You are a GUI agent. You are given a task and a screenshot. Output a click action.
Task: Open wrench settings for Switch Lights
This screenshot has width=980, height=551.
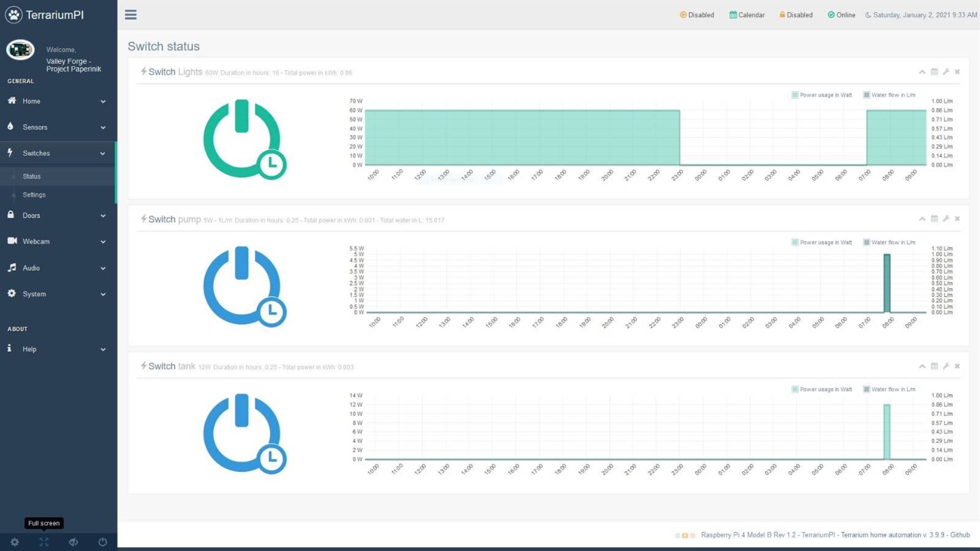coord(946,72)
